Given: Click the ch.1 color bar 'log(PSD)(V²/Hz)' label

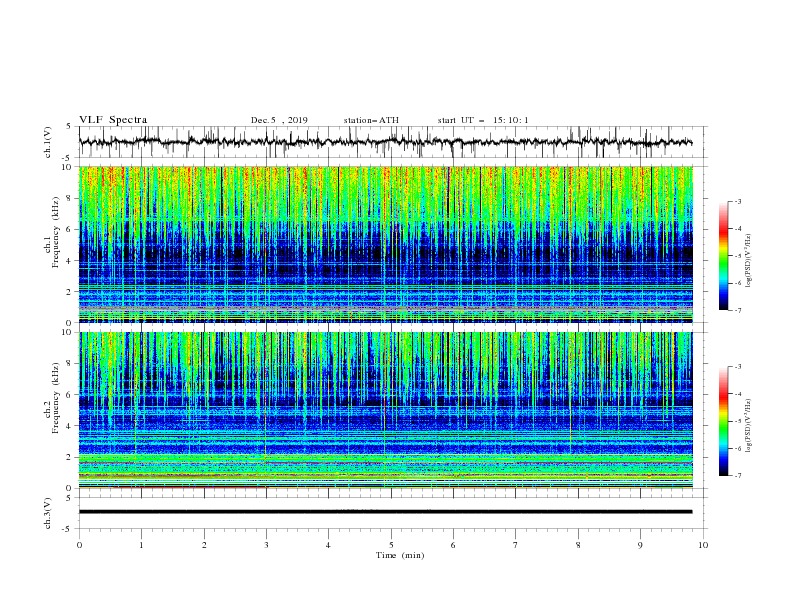Looking at the screenshot, I should pos(749,261).
